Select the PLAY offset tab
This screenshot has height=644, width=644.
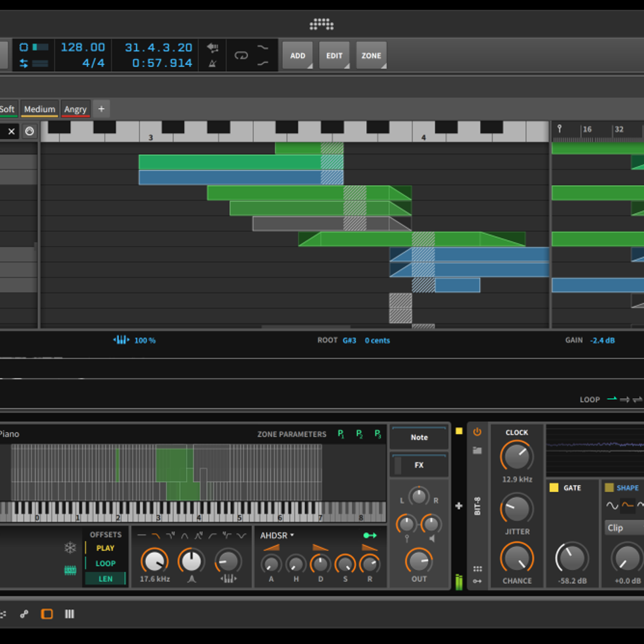105,548
